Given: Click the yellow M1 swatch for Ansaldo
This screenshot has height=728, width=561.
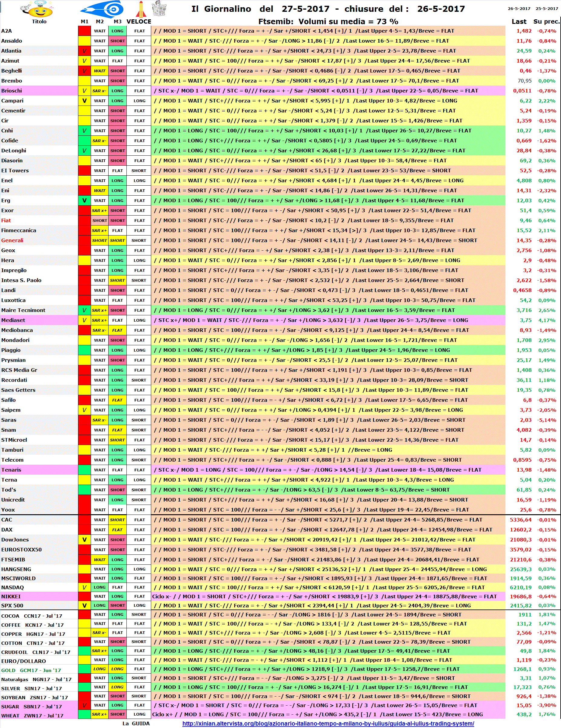Looking at the screenshot, I should (x=84, y=41).
